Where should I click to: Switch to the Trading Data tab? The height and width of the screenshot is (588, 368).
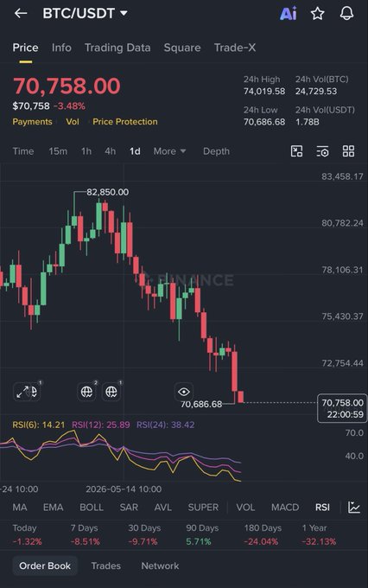coord(117,48)
